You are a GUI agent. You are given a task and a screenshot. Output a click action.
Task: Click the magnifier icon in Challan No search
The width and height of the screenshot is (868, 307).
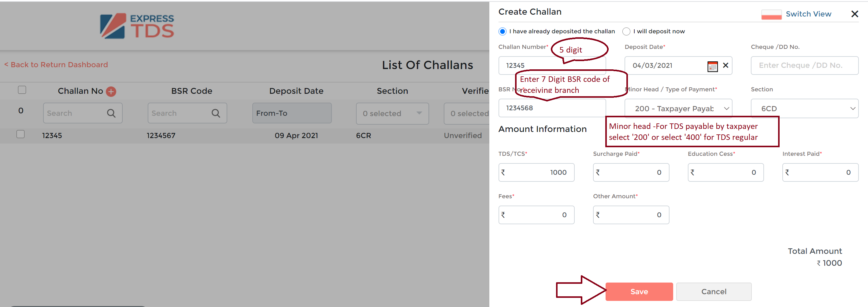pyautogui.click(x=111, y=113)
